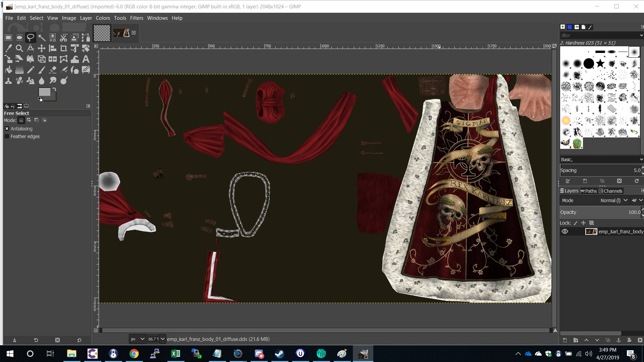644x362 pixels.
Task: Open the Colors menu
Action: 103,18
